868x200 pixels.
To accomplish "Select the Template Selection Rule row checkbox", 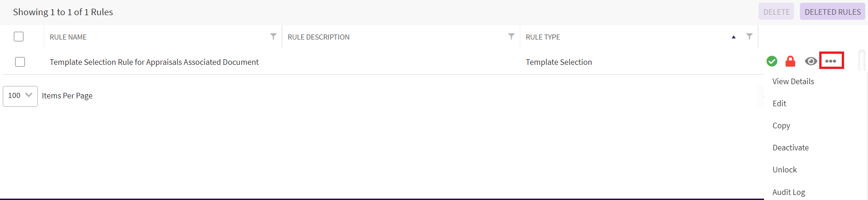I will tap(20, 62).
